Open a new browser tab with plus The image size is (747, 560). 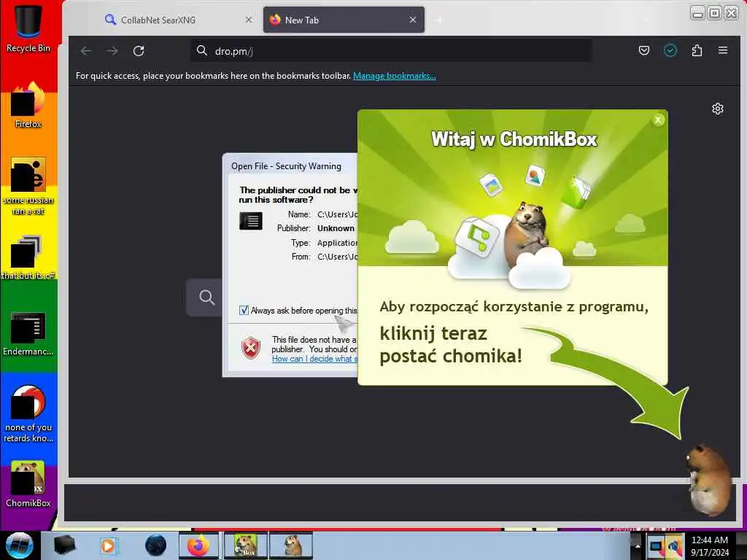440,20
